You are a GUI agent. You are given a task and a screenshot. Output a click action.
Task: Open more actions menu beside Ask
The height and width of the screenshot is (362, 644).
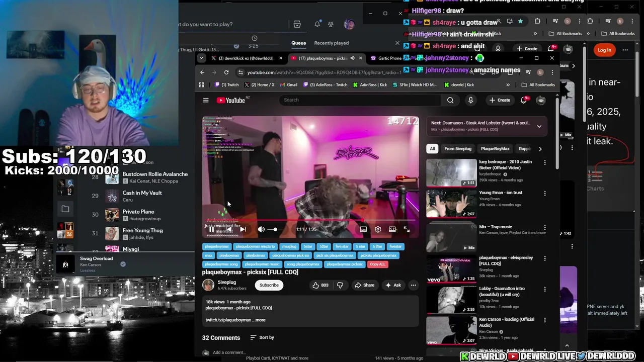413,285
